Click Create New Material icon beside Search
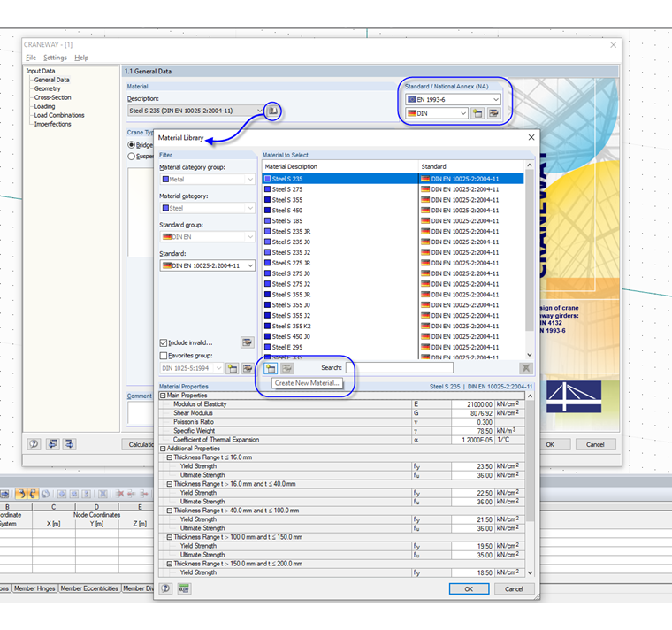Screen dimensions: 672x630 [271, 368]
